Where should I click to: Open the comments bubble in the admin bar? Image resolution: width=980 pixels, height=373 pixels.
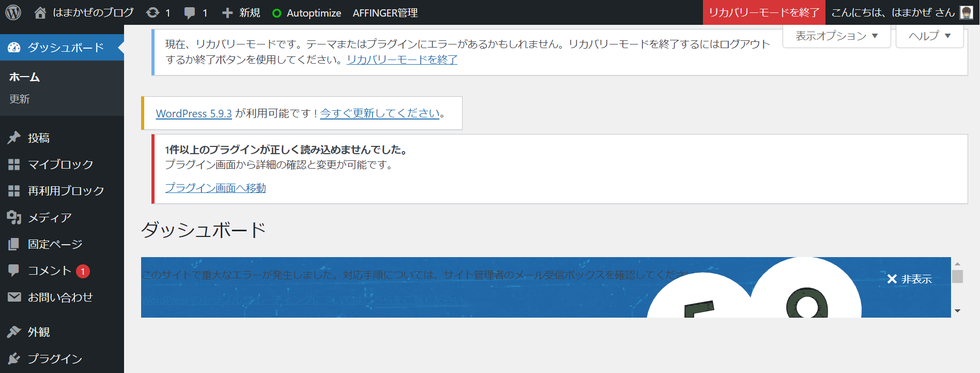190,13
